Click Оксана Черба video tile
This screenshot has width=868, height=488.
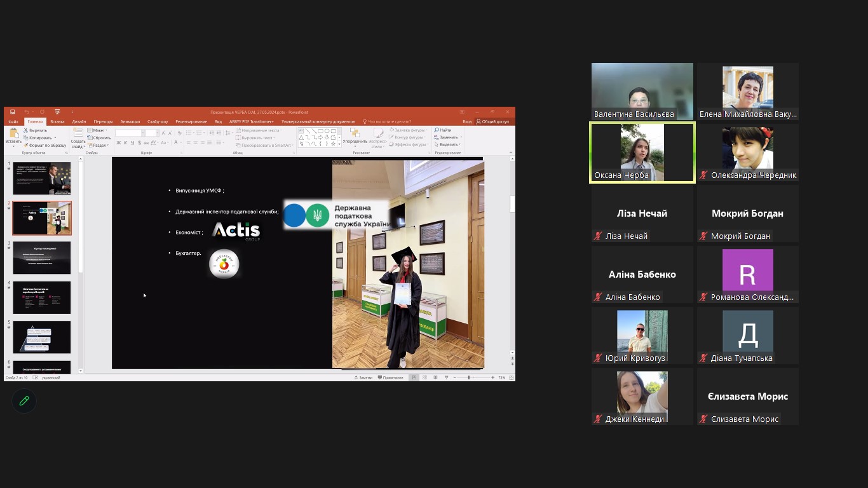[642, 152]
